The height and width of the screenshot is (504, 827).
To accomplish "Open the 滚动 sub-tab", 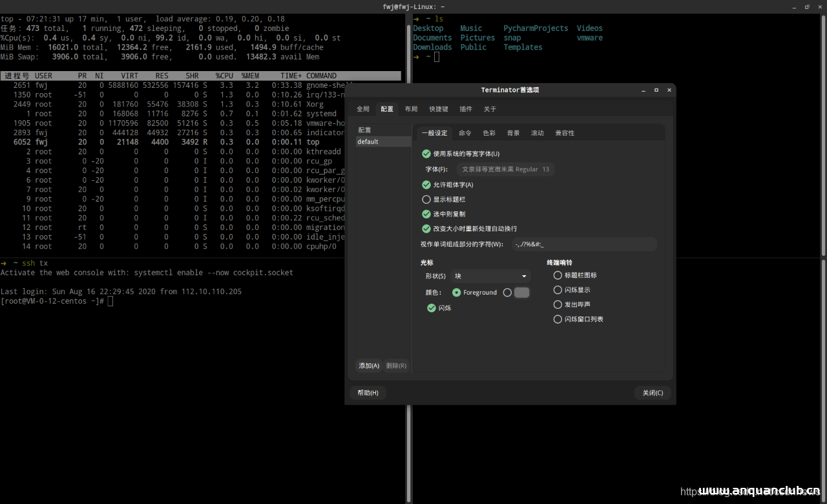I will coord(537,133).
